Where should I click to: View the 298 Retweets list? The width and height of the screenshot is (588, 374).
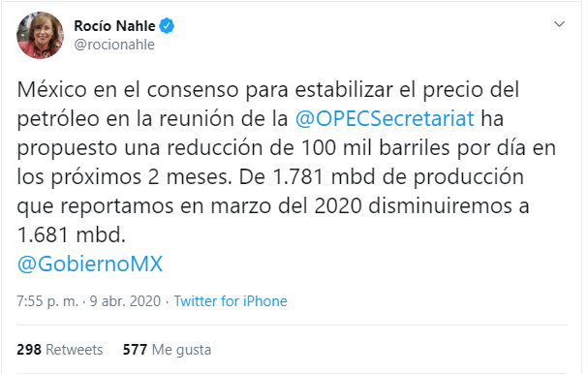click(x=60, y=350)
